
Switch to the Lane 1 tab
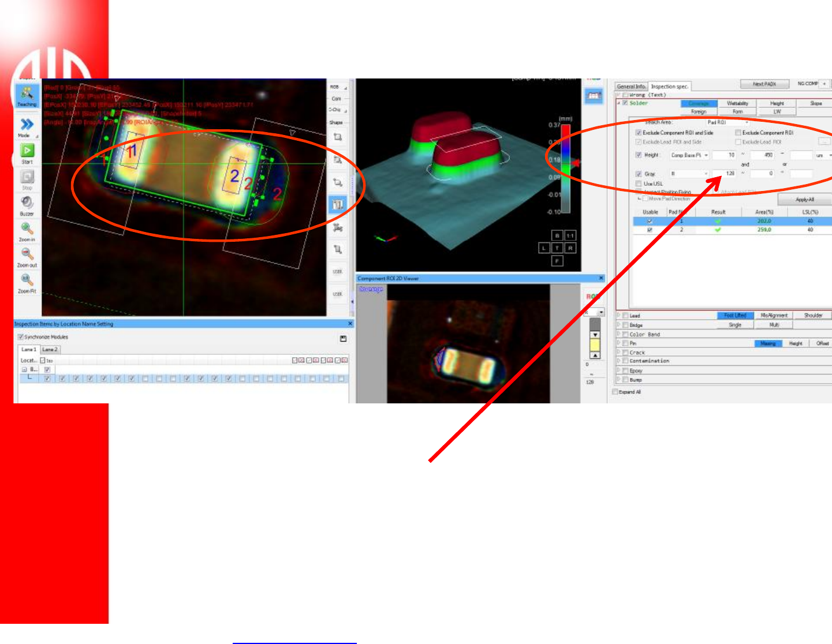coord(29,350)
